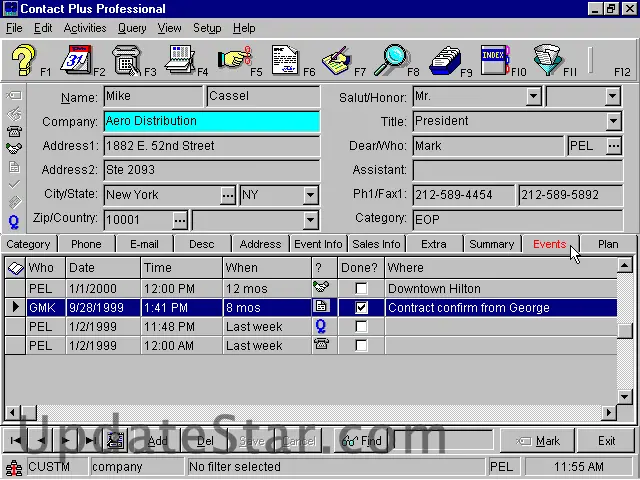This screenshot has width=640, height=480.
Task: Expand the Salut/Honor dropdown
Action: pos(533,97)
